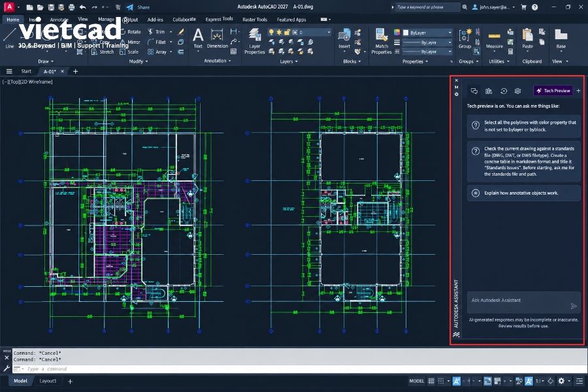This screenshot has height=392, width=588.
Task: Expand the Layers panel
Action: click(288, 61)
